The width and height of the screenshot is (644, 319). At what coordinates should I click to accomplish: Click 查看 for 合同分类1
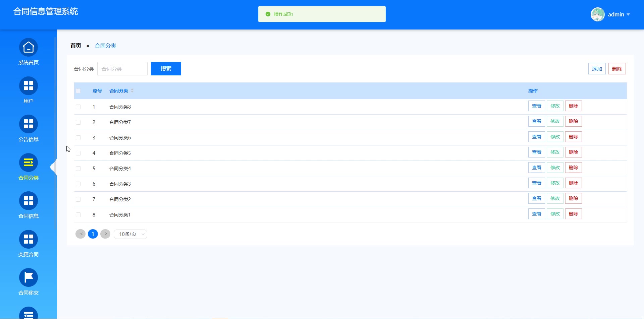[537, 214]
